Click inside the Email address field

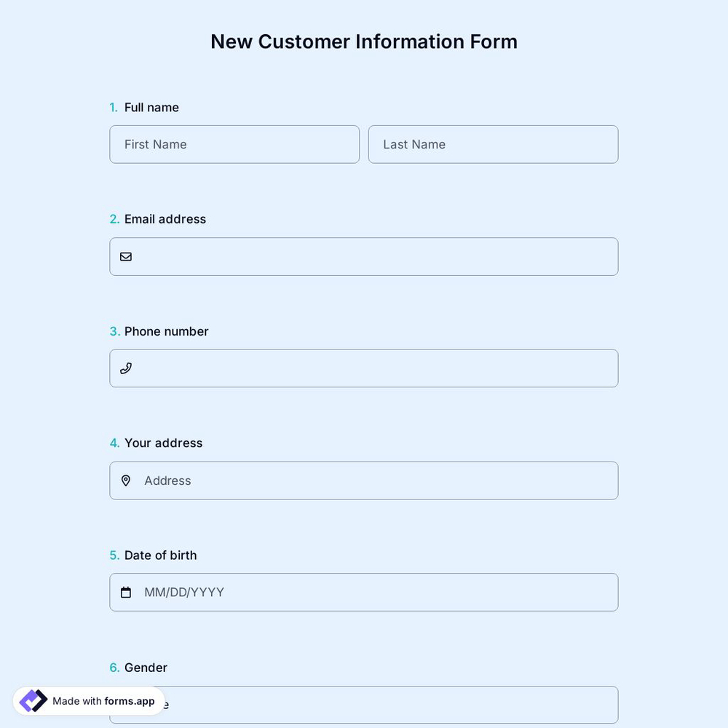[364, 256]
